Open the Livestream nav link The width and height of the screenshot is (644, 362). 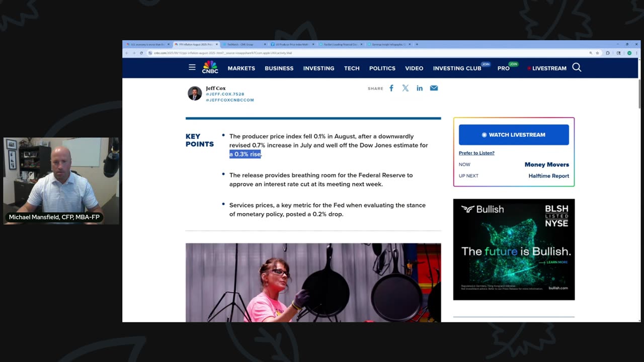tap(547, 68)
